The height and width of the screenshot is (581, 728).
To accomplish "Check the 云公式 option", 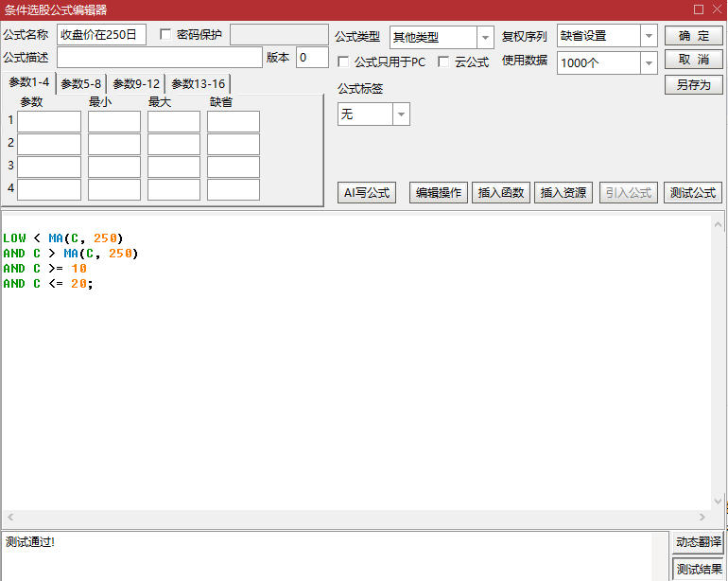I will coord(443,62).
